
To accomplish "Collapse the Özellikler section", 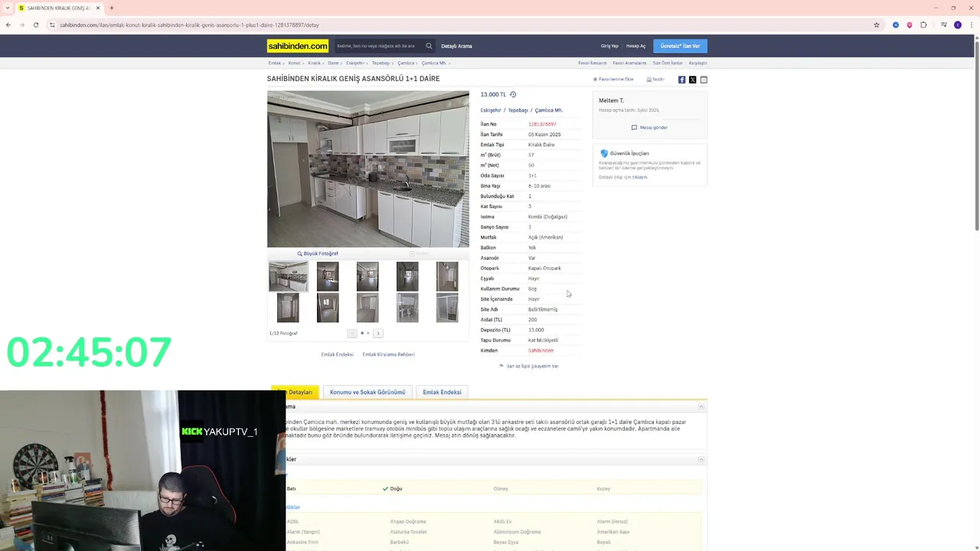I will pyautogui.click(x=701, y=459).
